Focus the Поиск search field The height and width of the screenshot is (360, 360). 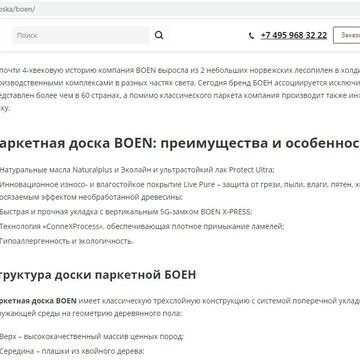[80, 35]
